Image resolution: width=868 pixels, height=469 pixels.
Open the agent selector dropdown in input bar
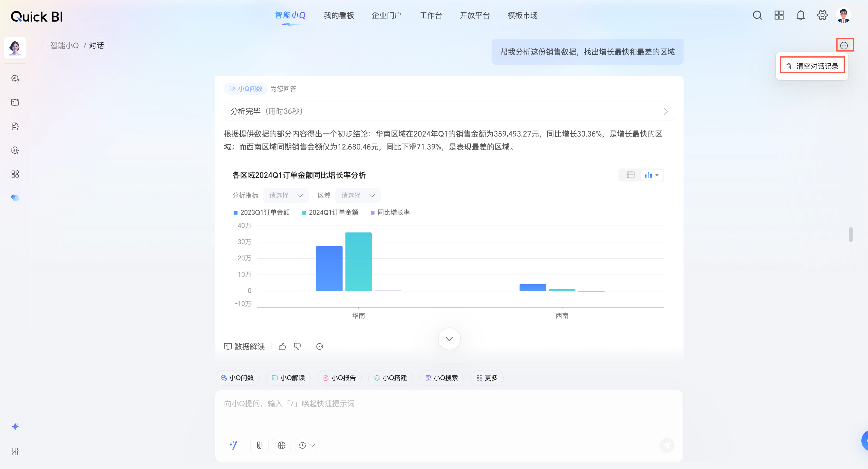[x=306, y=445]
